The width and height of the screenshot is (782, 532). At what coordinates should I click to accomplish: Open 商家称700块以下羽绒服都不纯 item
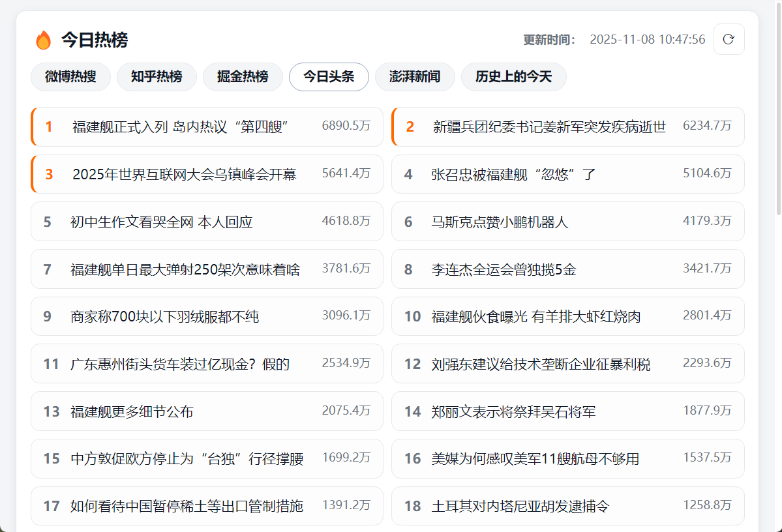tap(164, 317)
